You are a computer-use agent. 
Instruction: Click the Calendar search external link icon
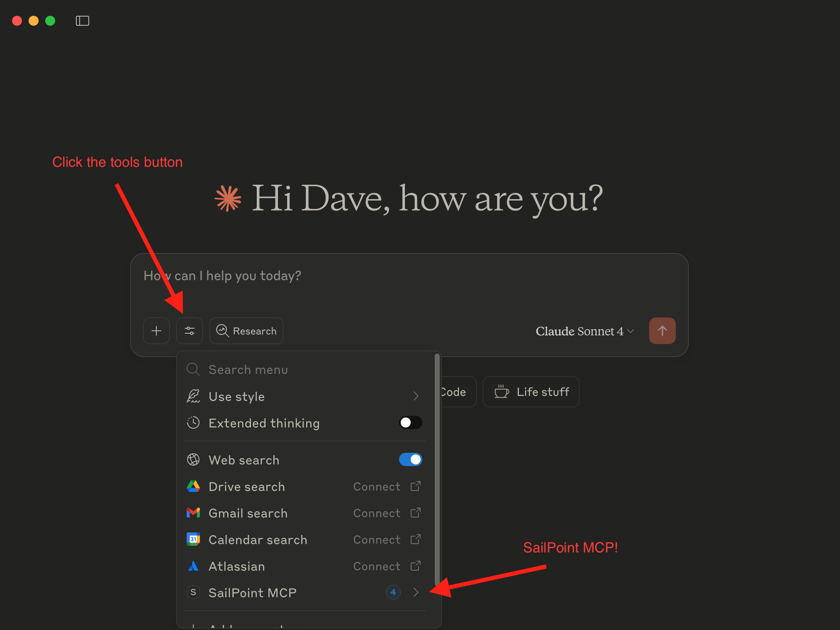(415, 540)
